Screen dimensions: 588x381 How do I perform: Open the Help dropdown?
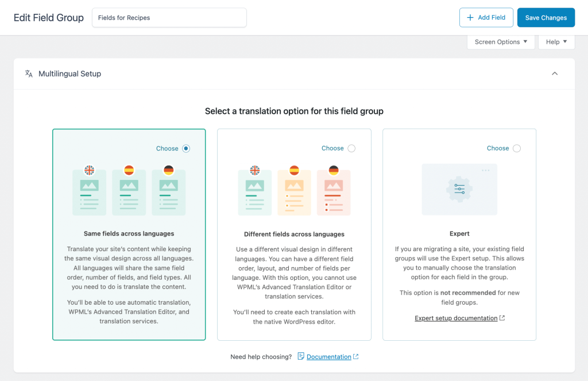[556, 42]
